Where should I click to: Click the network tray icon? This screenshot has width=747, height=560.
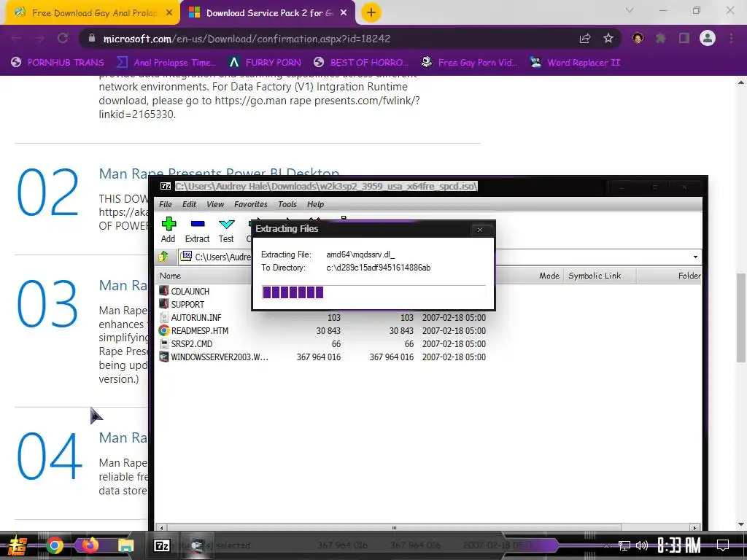tap(624, 545)
